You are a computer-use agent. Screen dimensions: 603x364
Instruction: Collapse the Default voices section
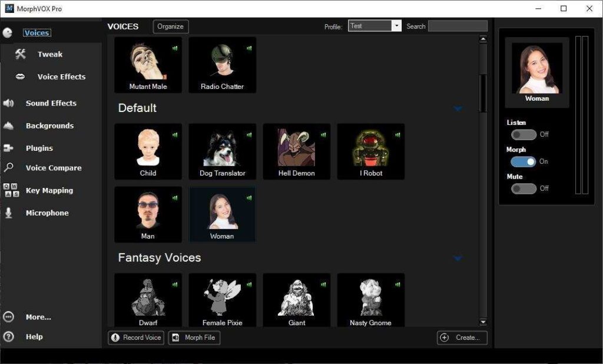tap(458, 108)
